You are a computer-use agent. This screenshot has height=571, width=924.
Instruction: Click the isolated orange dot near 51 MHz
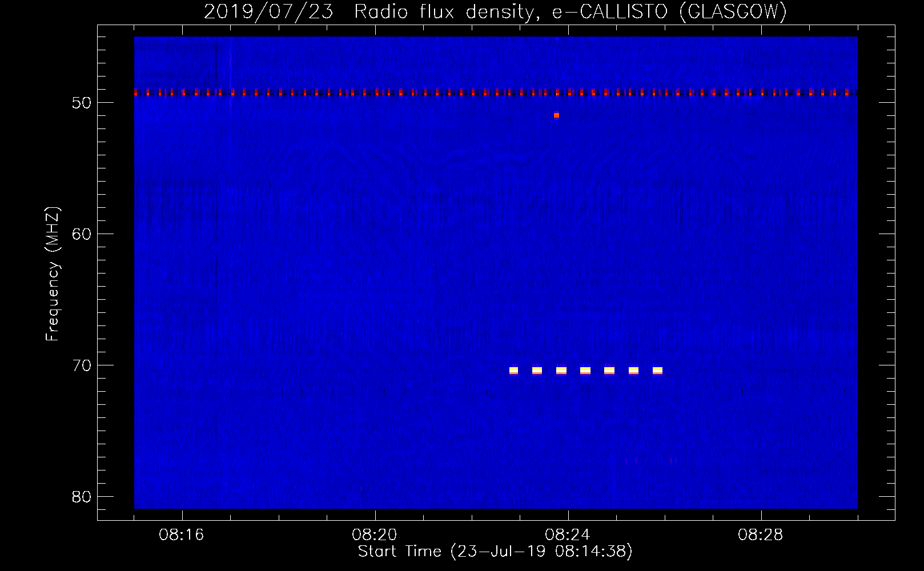557,115
